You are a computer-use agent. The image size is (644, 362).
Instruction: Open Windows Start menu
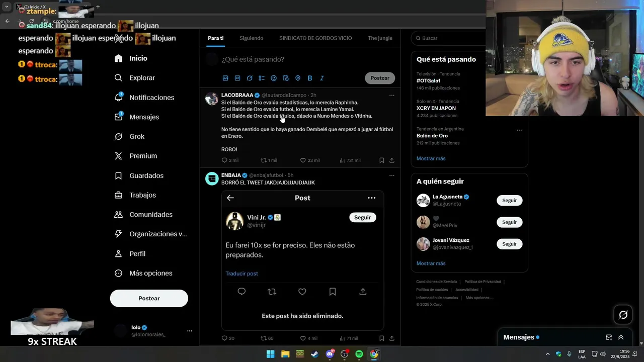[x=270, y=354]
